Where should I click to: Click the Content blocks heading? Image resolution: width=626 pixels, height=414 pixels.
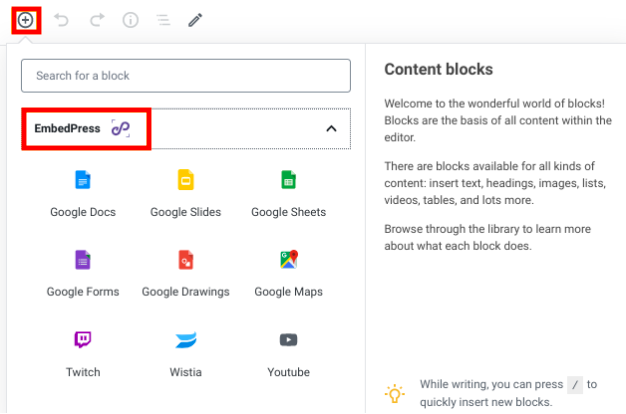pyautogui.click(x=438, y=69)
